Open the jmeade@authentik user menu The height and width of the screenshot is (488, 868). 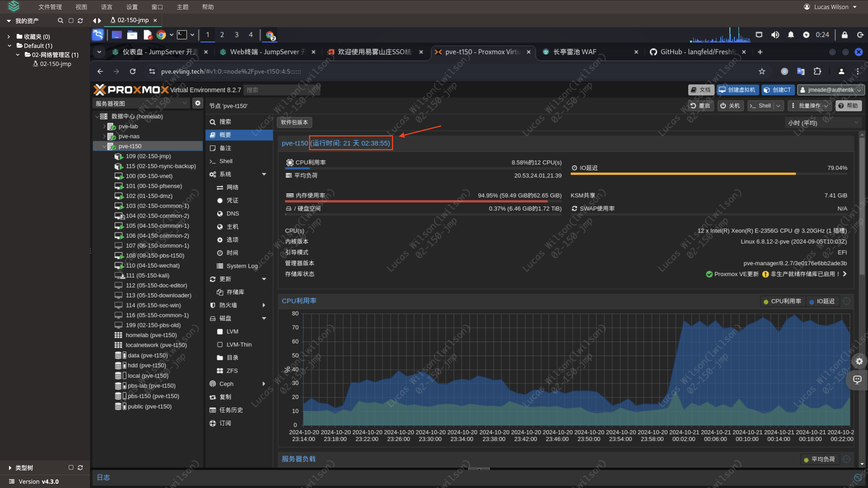831,90
